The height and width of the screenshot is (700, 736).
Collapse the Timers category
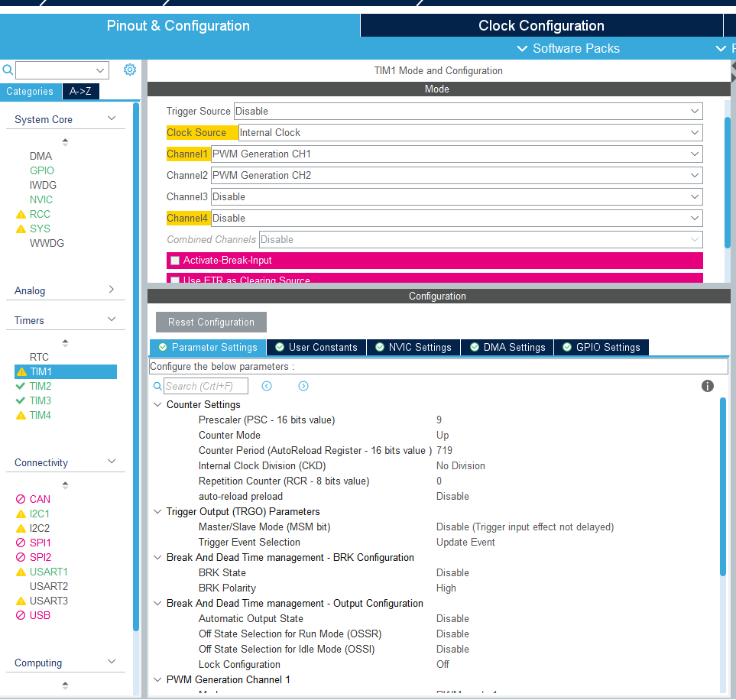(x=112, y=319)
